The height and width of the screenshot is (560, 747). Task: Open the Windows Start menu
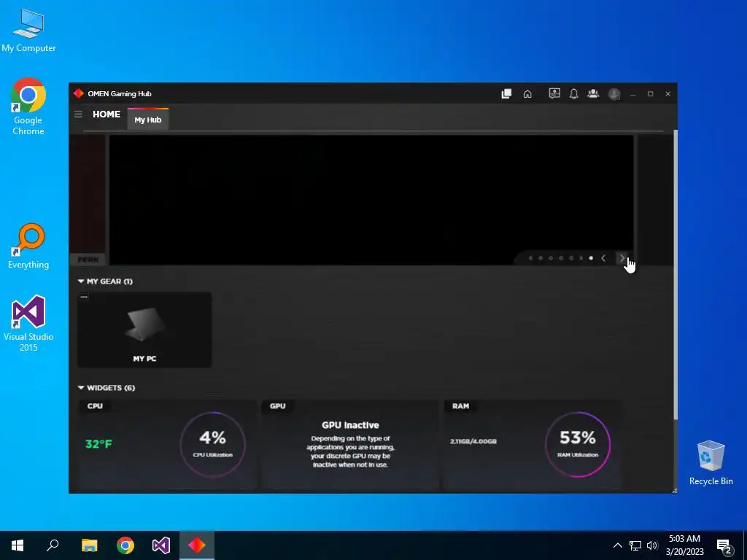(18, 545)
